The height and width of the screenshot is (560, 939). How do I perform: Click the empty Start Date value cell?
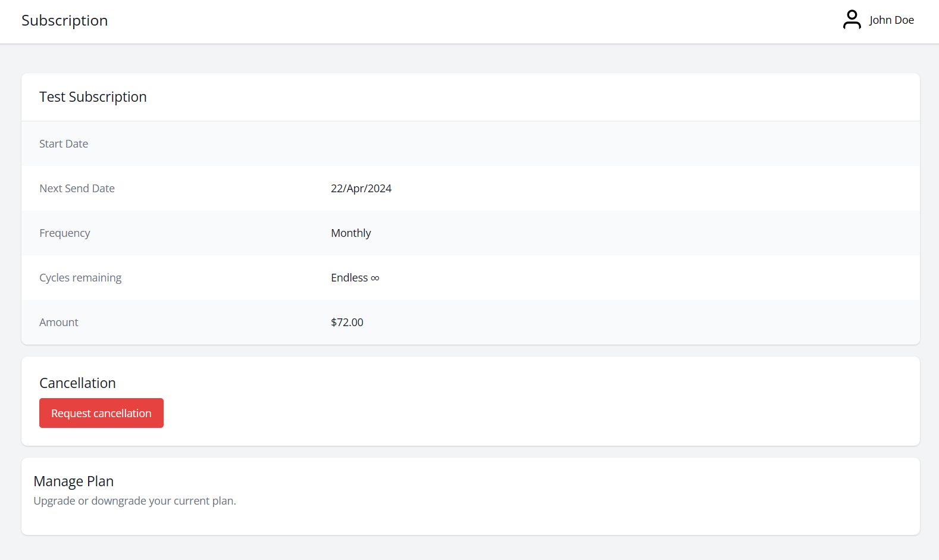pos(417,143)
